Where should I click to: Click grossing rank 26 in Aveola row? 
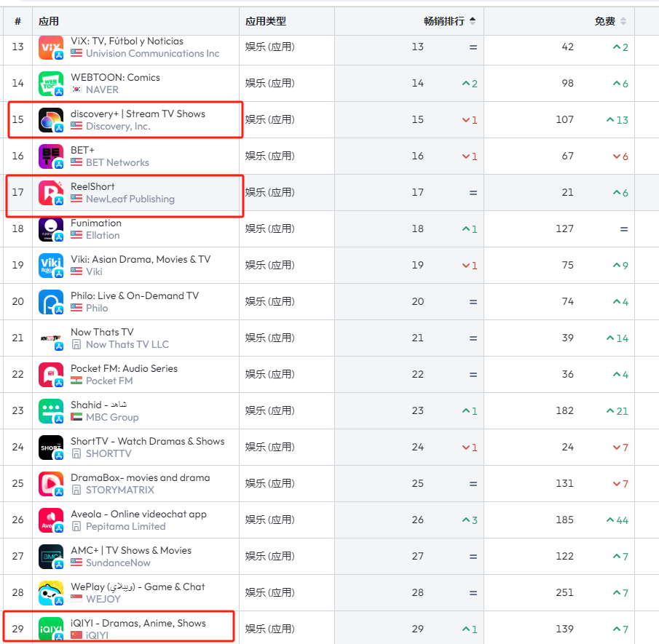(x=417, y=520)
